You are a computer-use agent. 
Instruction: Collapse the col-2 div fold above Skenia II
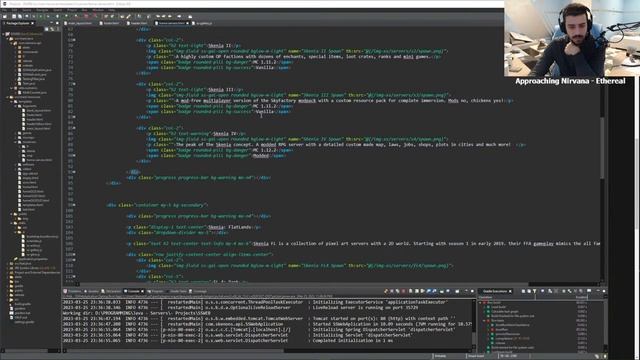tap(74, 40)
